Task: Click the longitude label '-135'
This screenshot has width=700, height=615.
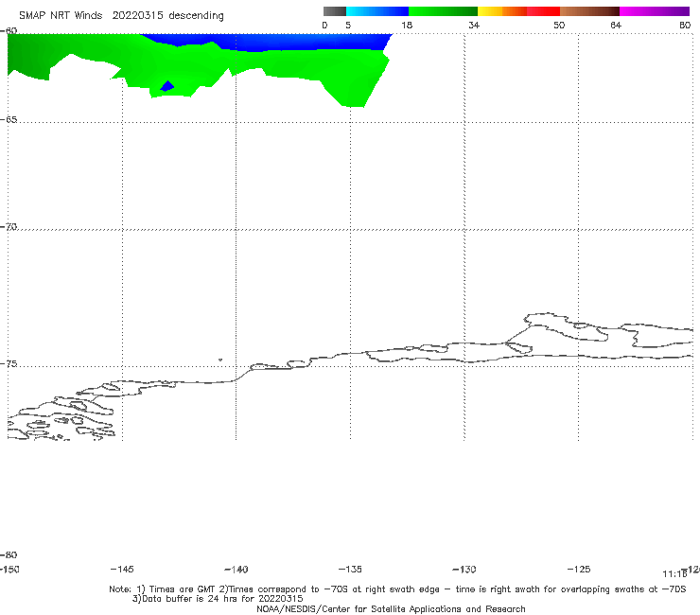Action: tap(350, 570)
